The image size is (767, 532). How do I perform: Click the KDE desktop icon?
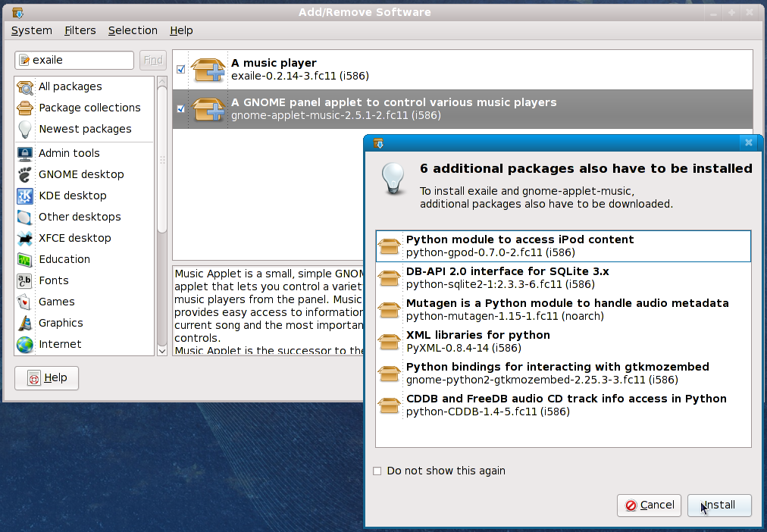[x=25, y=196]
